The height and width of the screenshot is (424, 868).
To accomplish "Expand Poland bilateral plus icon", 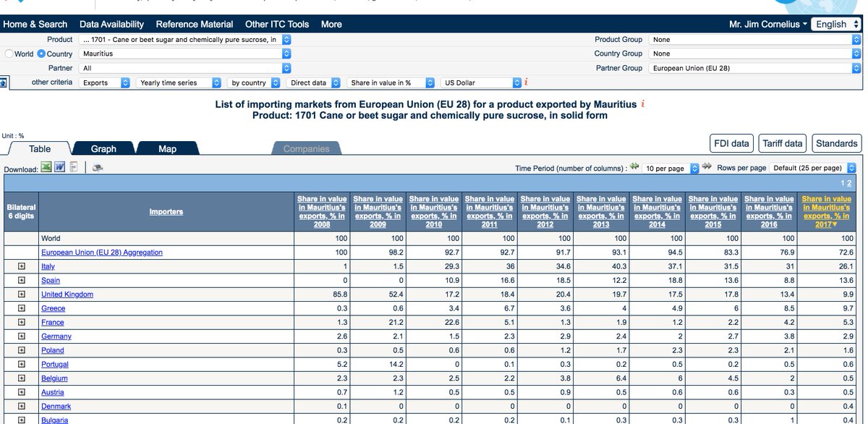I will (x=21, y=350).
